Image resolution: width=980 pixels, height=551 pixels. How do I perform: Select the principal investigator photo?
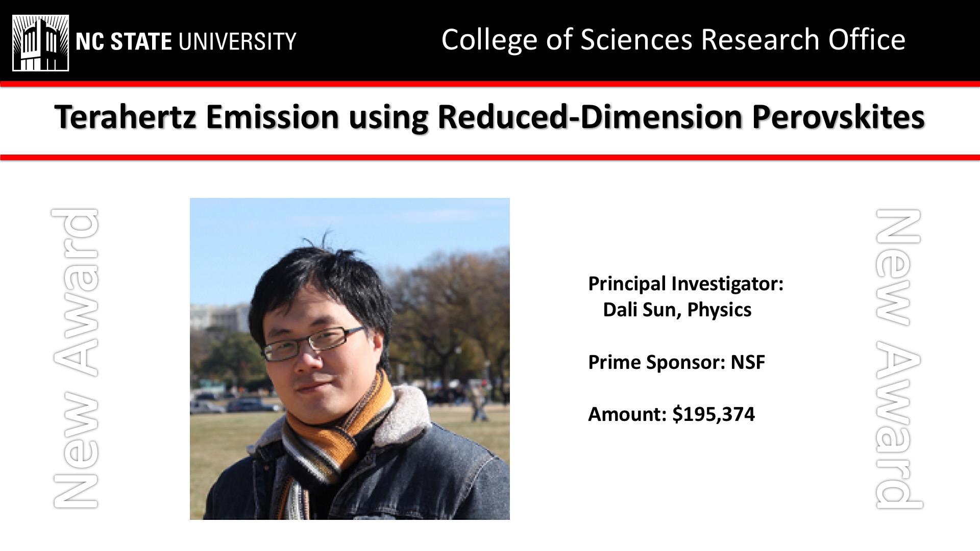[350, 359]
